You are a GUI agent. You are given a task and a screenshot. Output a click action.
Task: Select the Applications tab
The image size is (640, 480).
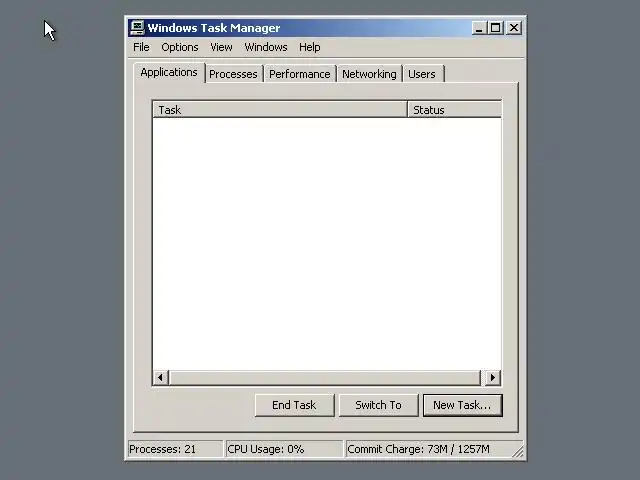point(169,72)
